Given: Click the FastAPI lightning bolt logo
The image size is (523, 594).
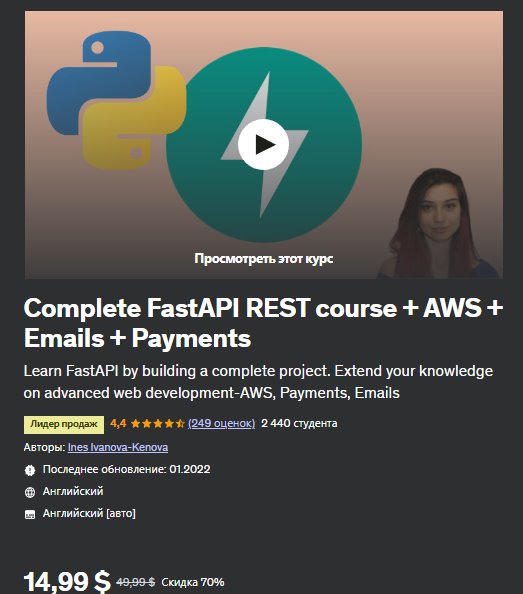Looking at the screenshot, I should click(264, 145).
